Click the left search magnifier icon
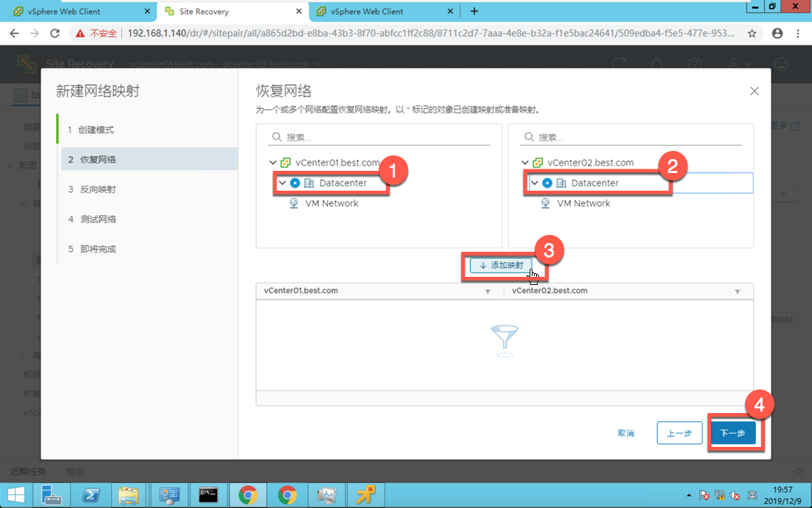The image size is (812, 508). point(277,137)
